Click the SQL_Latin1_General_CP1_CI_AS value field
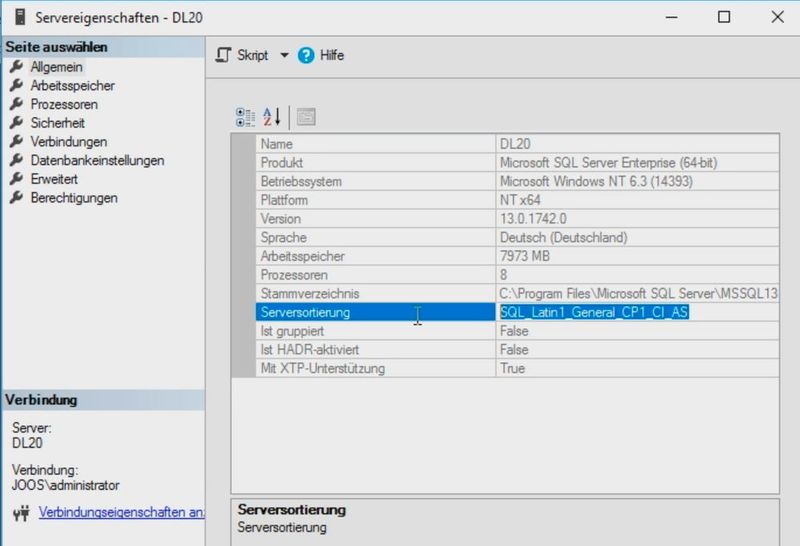800x546 pixels. 637,312
